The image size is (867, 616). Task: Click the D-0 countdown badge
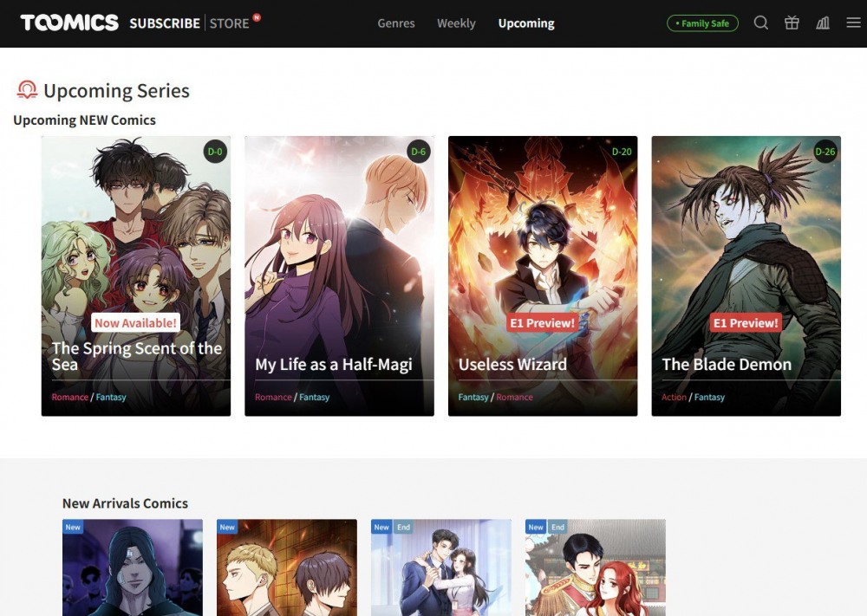[214, 152]
